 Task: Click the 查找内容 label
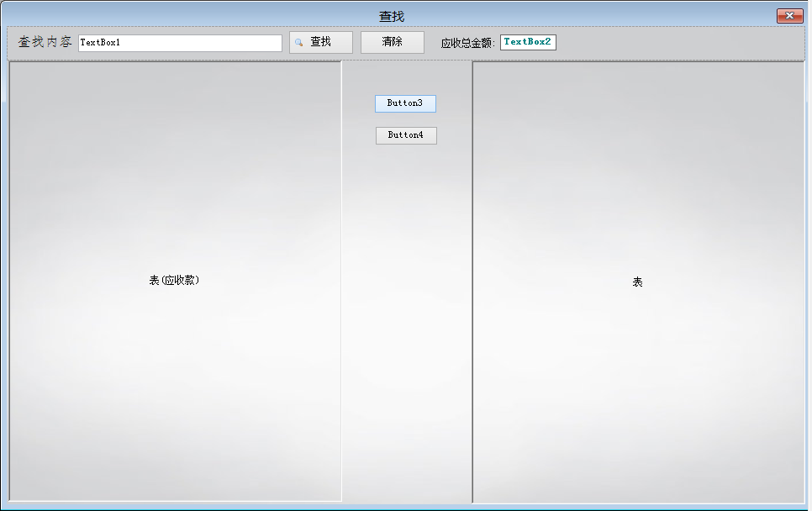[45, 42]
